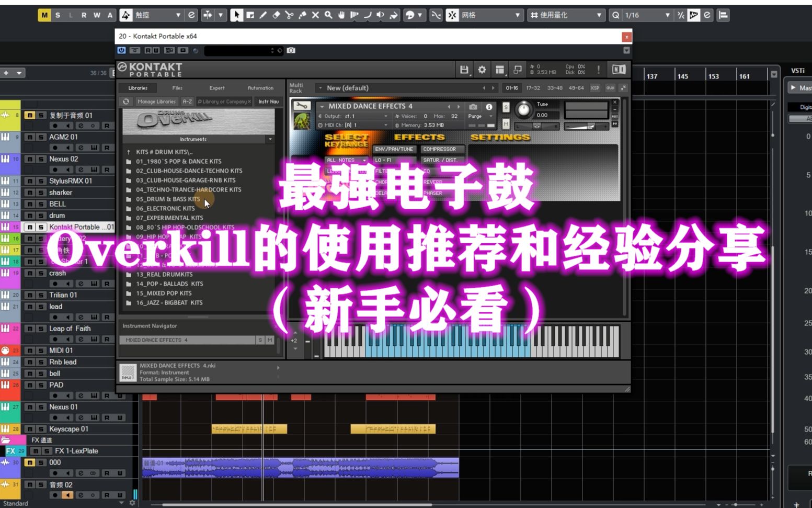Click the Manage Libraries button

click(x=156, y=101)
